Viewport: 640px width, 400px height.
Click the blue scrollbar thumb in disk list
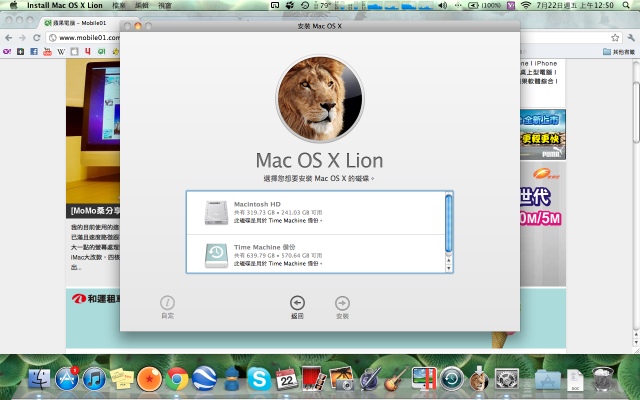click(449, 223)
